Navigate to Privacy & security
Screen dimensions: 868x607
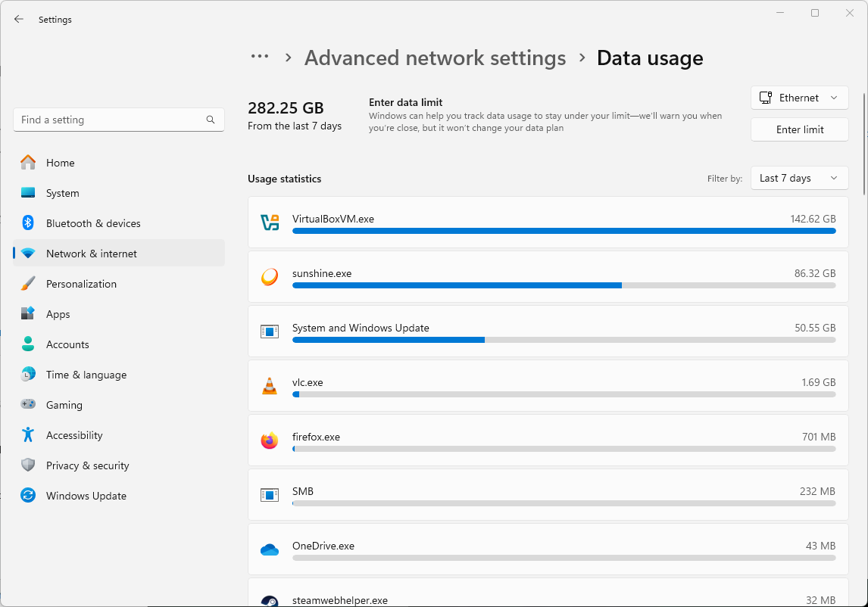point(87,465)
